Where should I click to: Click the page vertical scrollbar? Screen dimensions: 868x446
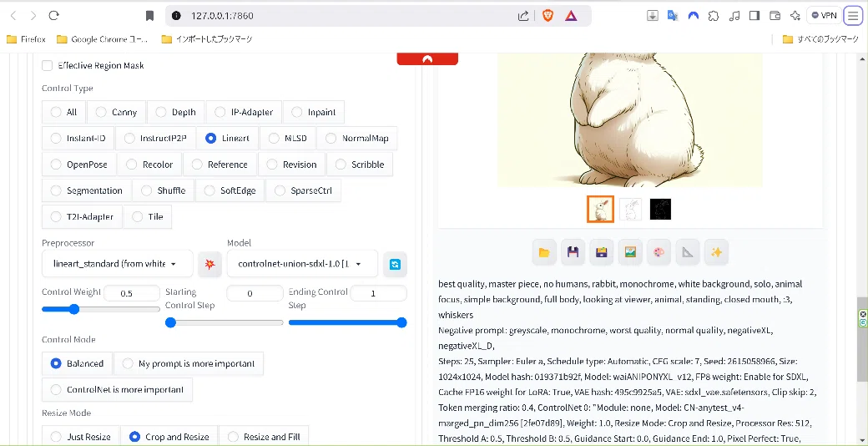point(862,339)
